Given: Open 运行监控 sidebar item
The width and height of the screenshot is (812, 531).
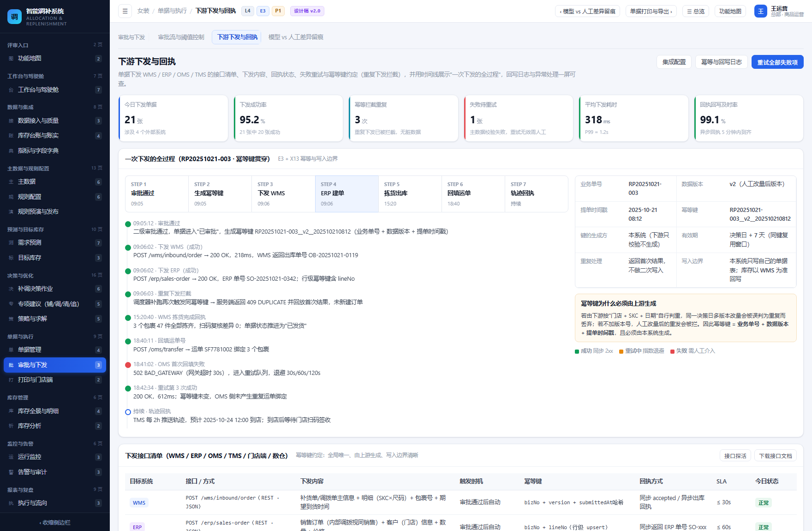Looking at the screenshot, I should click(x=55, y=457).
